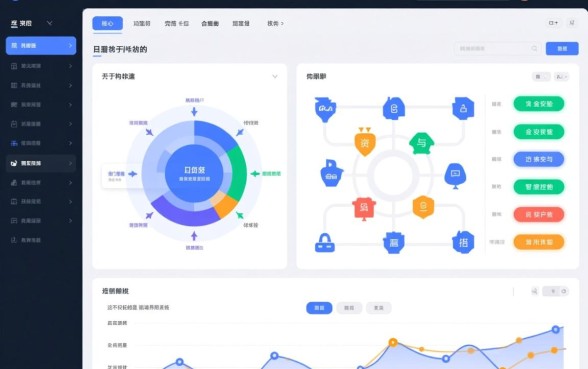The height and width of the screenshot is (369, 588).
Task: Open the A-labeled dropdown in network card header
Action: point(561,76)
